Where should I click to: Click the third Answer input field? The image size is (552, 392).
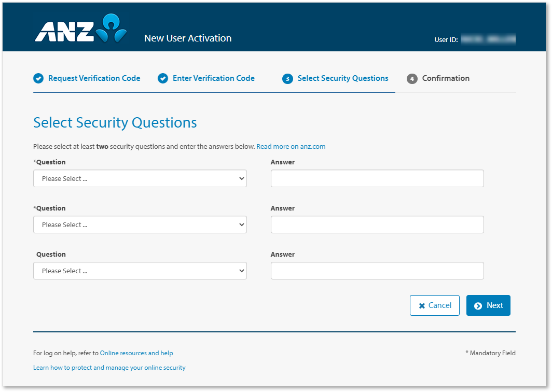[377, 270]
